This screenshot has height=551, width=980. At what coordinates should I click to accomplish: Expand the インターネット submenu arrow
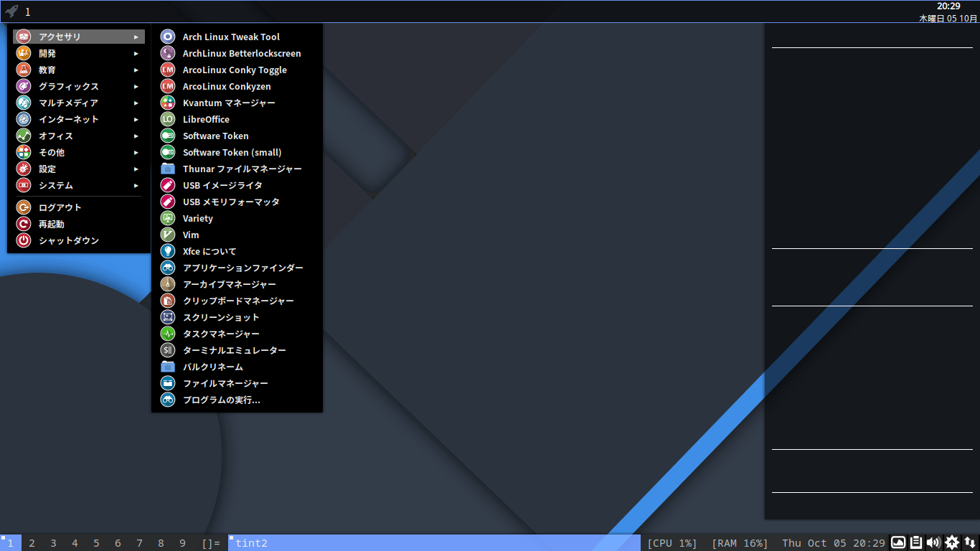tap(136, 120)
